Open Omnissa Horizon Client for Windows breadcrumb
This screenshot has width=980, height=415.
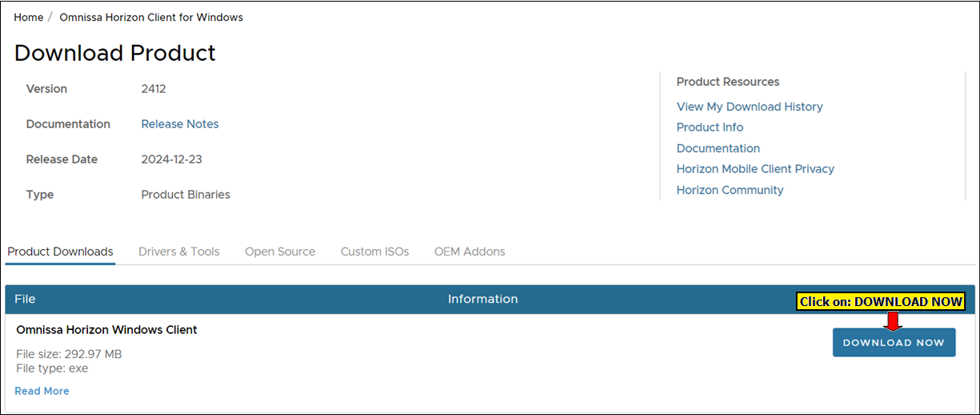pos(151,17)
